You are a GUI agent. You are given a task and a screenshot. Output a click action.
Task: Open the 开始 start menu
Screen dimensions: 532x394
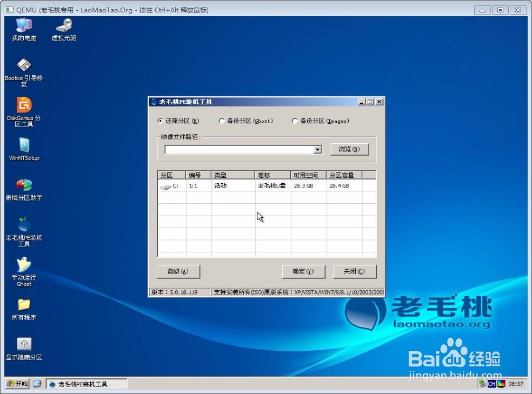coord(16,384)
